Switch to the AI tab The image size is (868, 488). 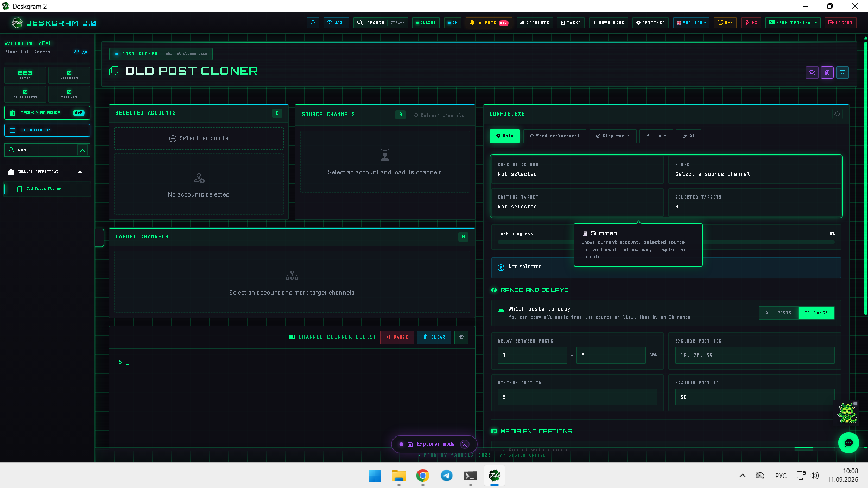point(688,136)
